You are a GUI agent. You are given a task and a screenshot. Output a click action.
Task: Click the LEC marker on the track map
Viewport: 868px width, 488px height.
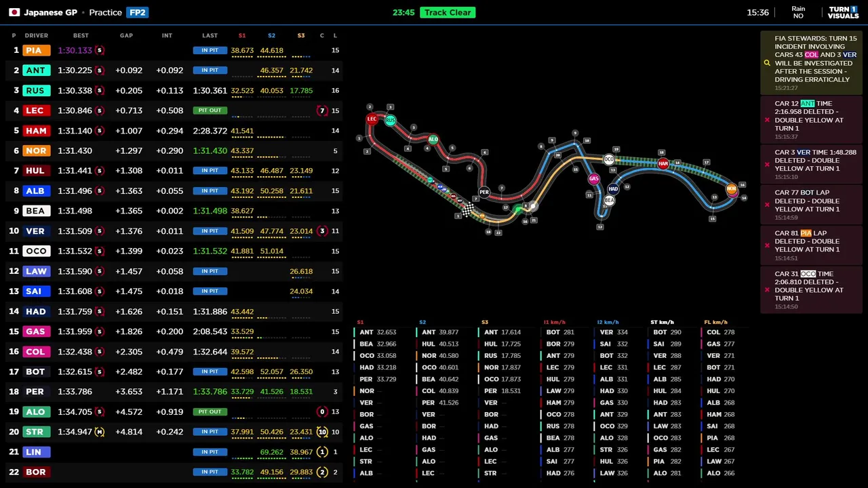pyautogui.click(x=372, y=119)
